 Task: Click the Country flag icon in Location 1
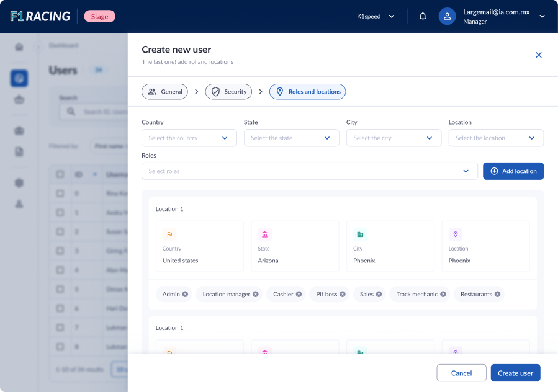tap(169, 234)
